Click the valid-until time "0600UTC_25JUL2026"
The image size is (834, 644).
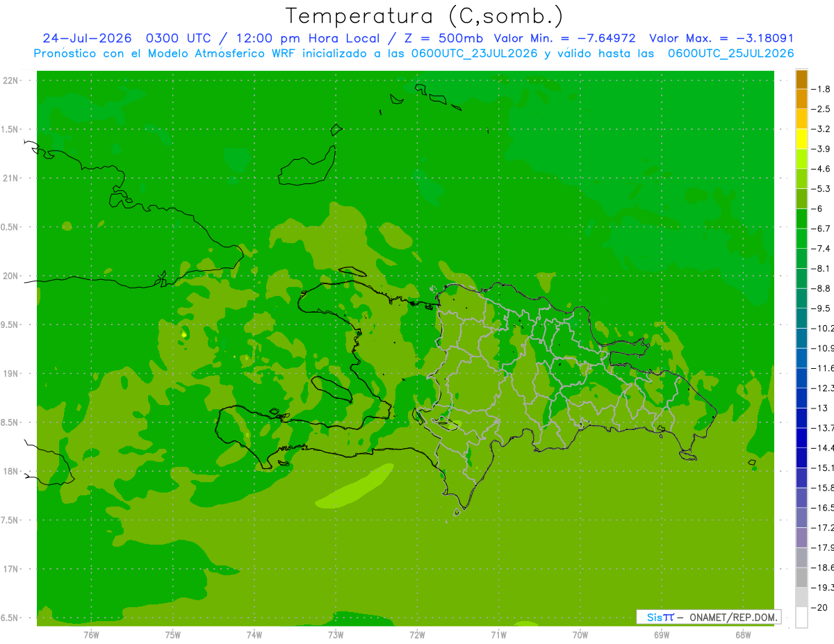731,53
